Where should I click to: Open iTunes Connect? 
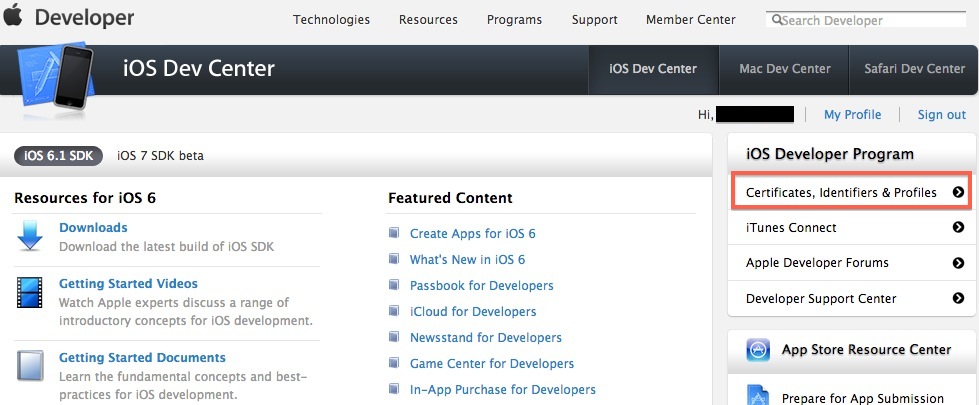pos(852,228)
